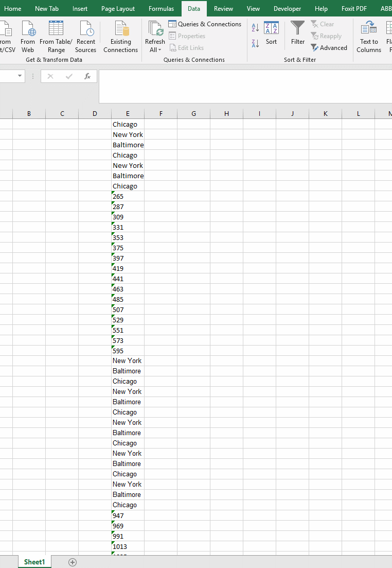This screenshot has width=392, height=568.
Task: Select the cell containing 265
Action: pyautogui.click(x=128, y=196)
